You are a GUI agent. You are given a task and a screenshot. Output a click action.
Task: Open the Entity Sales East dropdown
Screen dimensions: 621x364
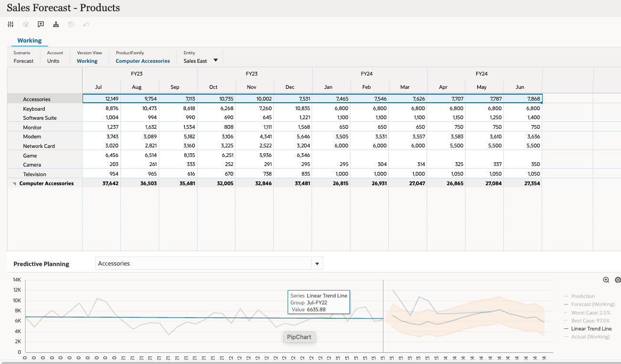215,60
